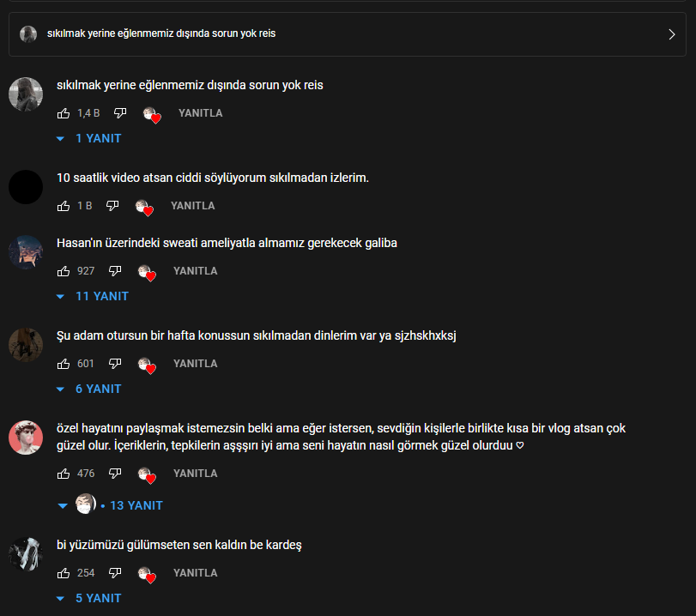Viewport: 696px width, 616px height.
Task: Dislike the comment with 254 likes
Action: [x=115, y=573]
